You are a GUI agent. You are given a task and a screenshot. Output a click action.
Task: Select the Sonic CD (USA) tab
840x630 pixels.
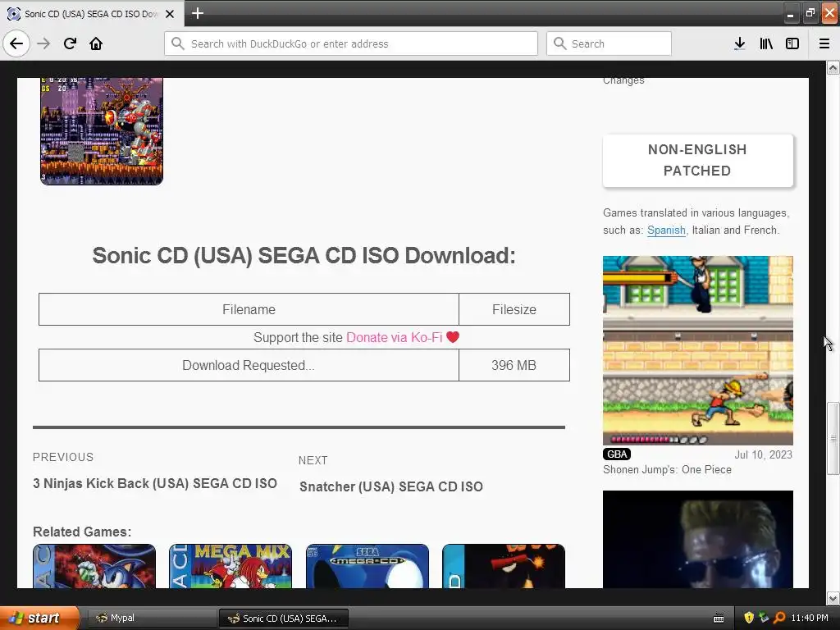click(91, 14)
